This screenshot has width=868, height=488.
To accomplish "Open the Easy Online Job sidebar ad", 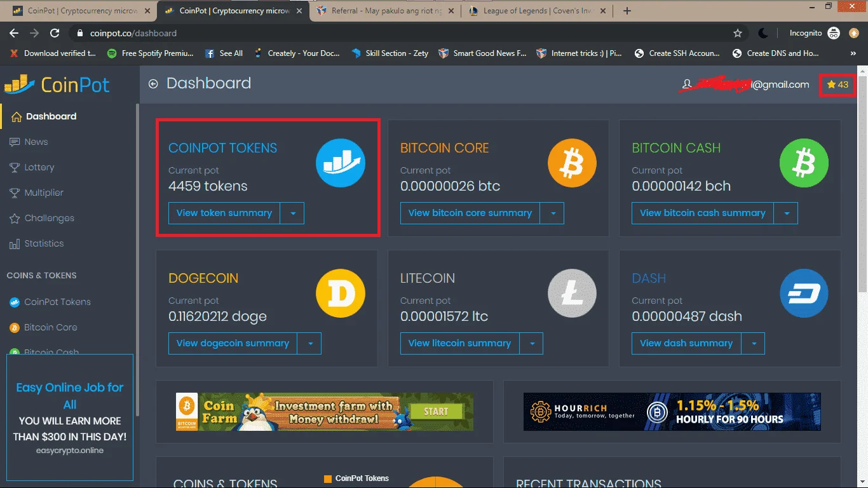I will click(70, 417).
